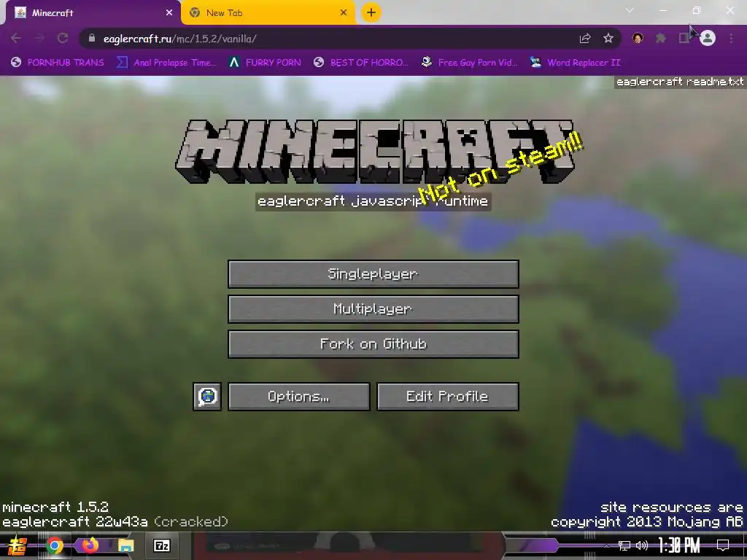Open Edit Profile

pos(447,396)
